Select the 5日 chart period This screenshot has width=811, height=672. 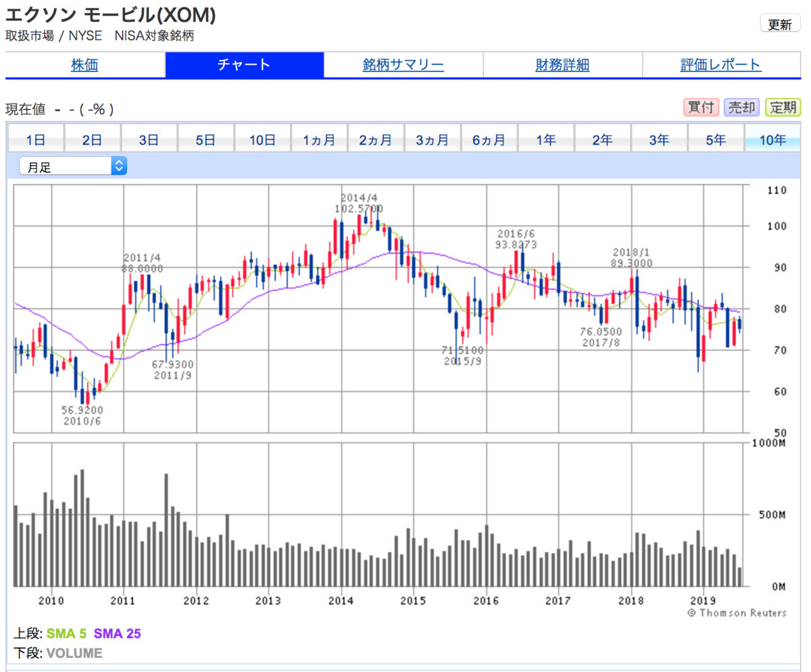click(x=206, y=140)
